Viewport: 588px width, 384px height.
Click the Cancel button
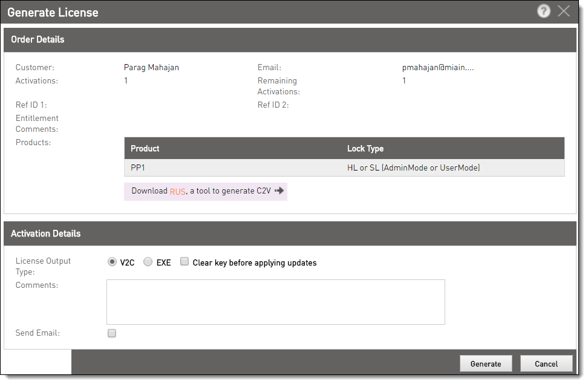pos(546,364)
